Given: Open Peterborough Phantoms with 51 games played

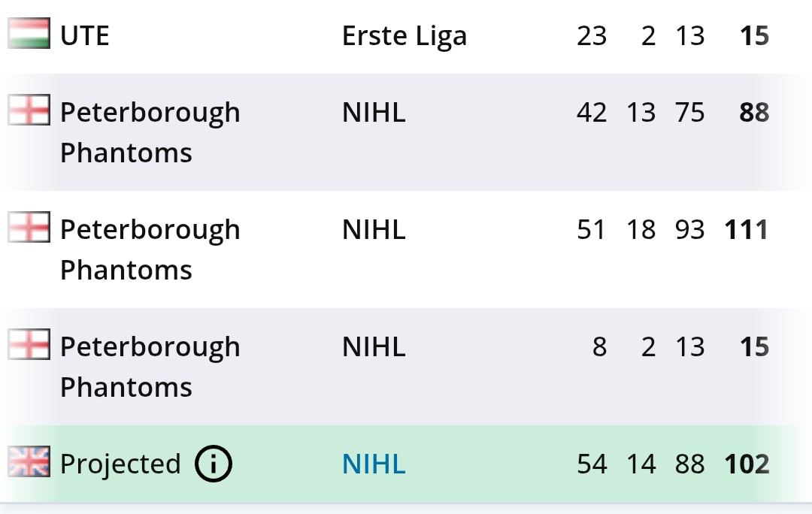Looking at the screenshot, I should tap(150, 249).
